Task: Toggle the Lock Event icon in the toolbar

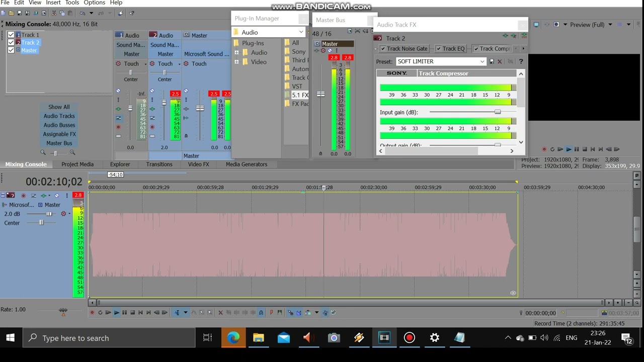Action: click(261, 313)
